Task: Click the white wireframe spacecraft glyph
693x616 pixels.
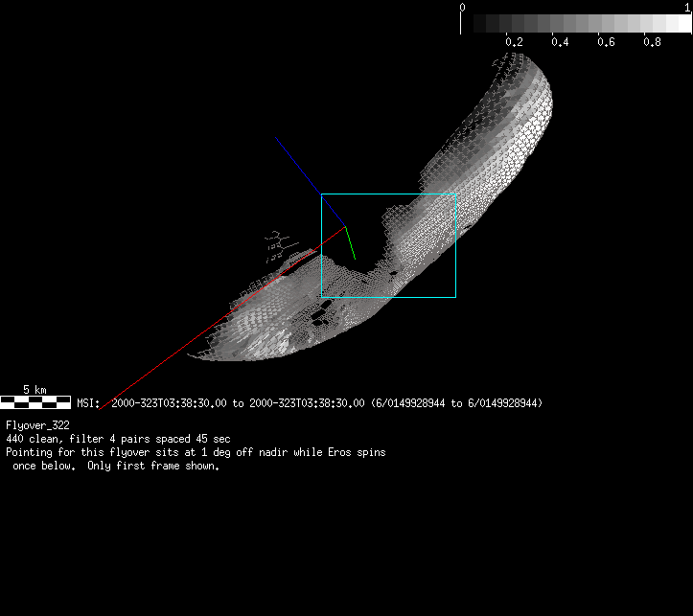Action: 277,245
